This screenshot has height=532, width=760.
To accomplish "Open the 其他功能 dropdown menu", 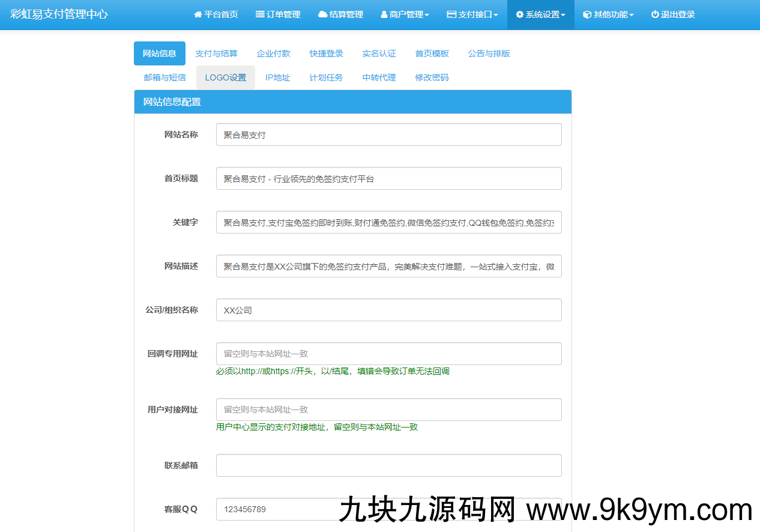I will [x=608, y=15].
